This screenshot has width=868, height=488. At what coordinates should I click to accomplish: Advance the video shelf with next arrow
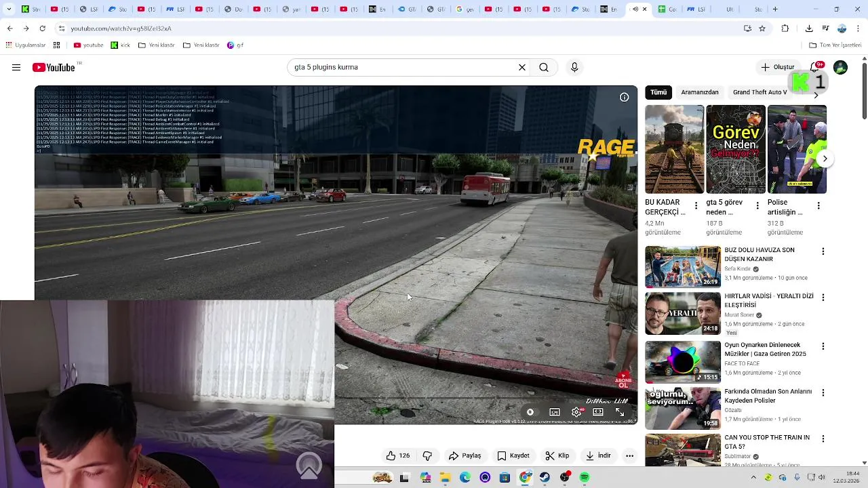point(825,159)
